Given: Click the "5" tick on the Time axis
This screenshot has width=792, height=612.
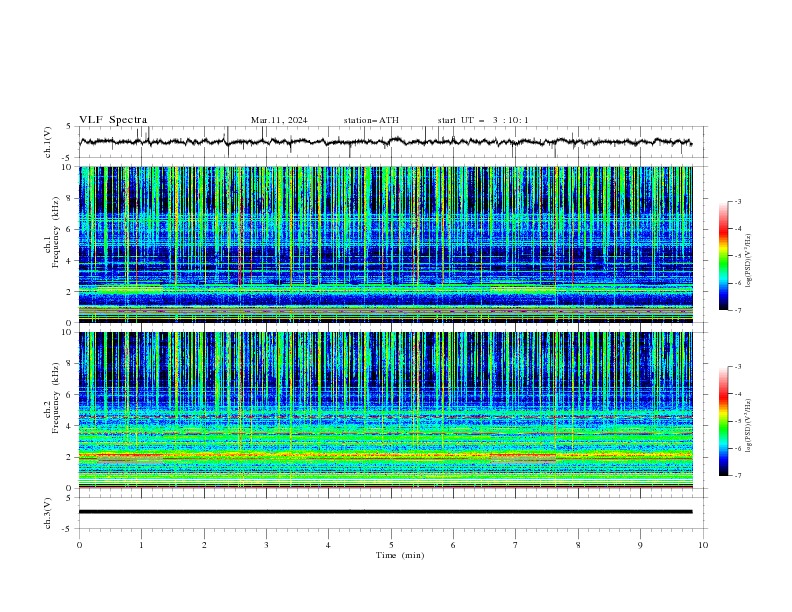Looking at the screenshot, I should point(391,545).
